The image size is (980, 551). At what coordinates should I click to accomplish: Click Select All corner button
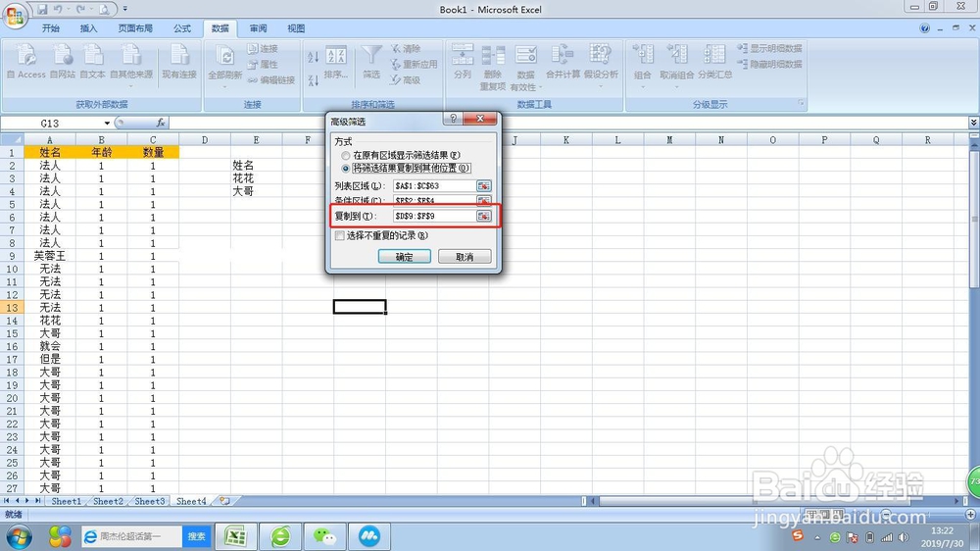point(12,139)
